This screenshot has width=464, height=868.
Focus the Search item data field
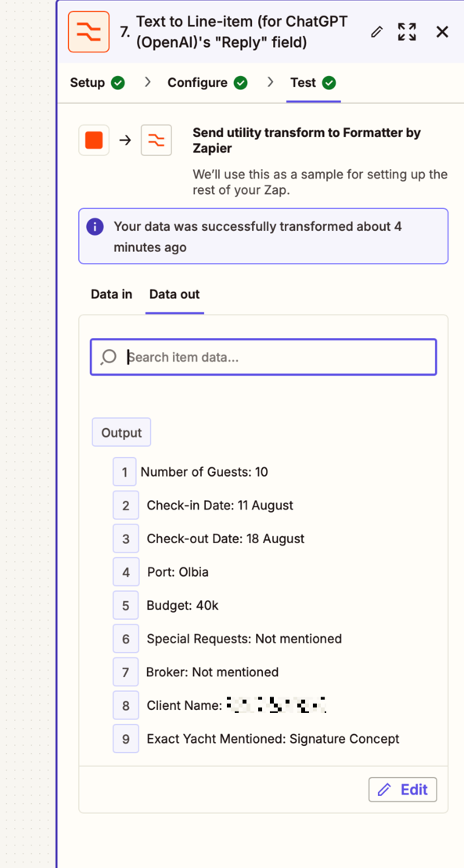(x=264, y=357)
